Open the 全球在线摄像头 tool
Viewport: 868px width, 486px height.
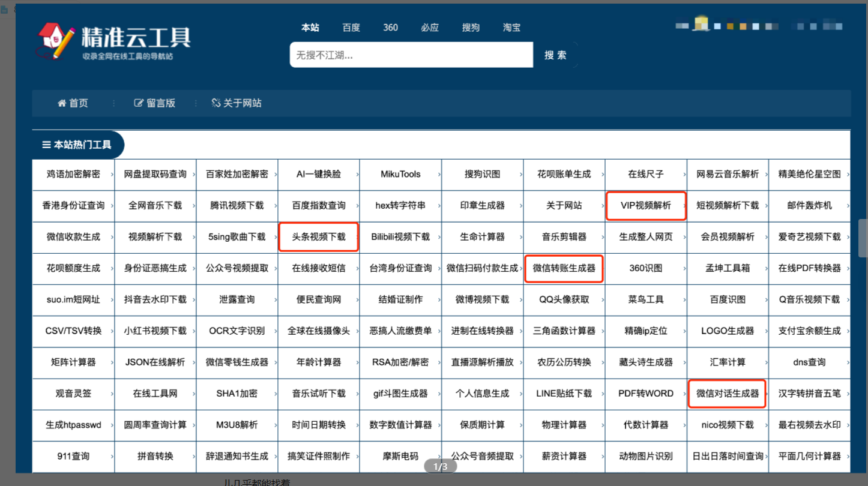click(x=319, y=331)
